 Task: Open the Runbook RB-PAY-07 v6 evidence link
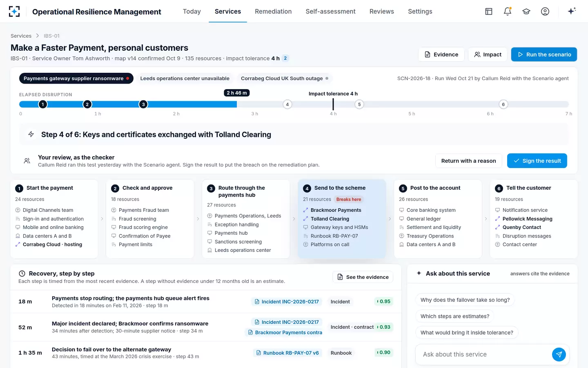[x=287, y=353]
